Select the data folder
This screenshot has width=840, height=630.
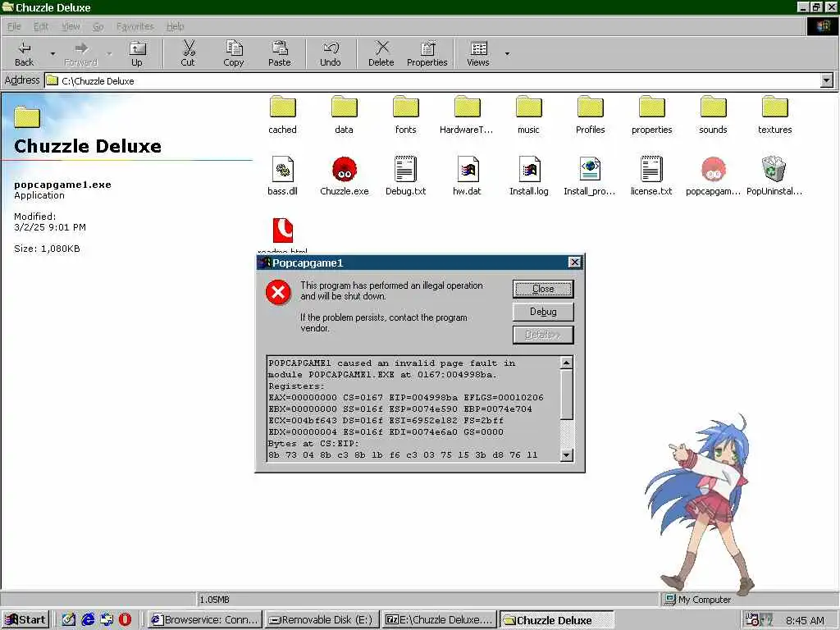coord(344,115)
